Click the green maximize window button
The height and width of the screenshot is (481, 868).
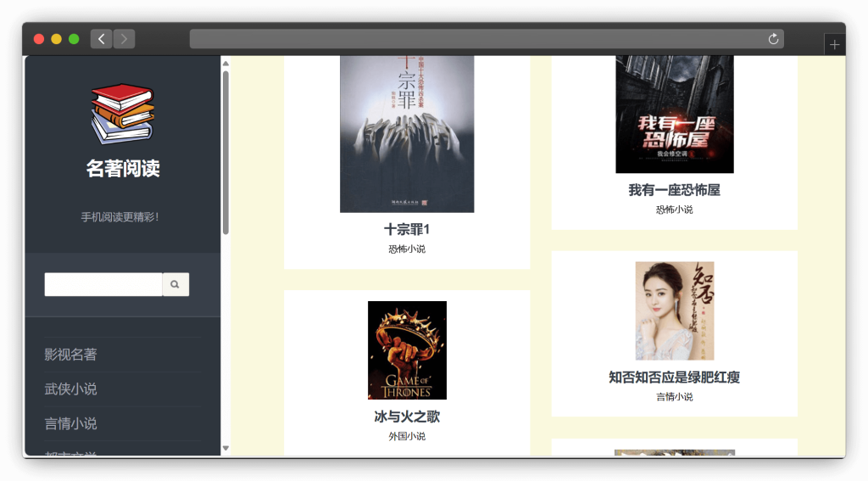(74, 39)
